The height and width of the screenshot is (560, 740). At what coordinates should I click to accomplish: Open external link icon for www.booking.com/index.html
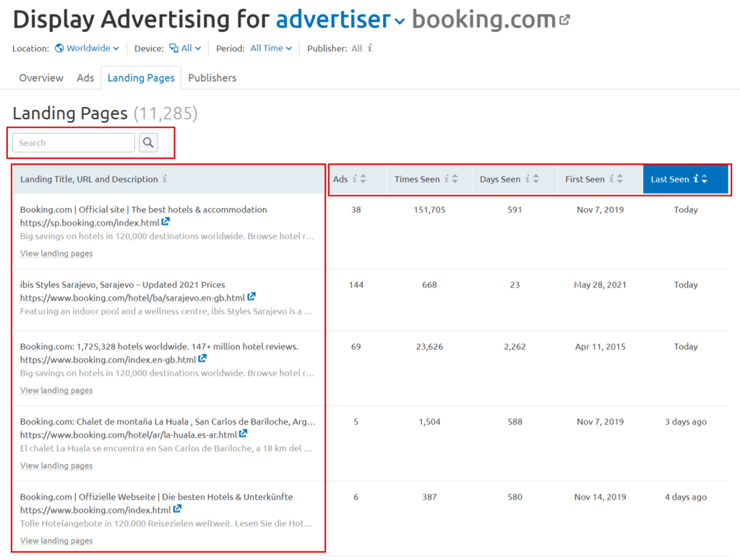[x=178, y=509]
